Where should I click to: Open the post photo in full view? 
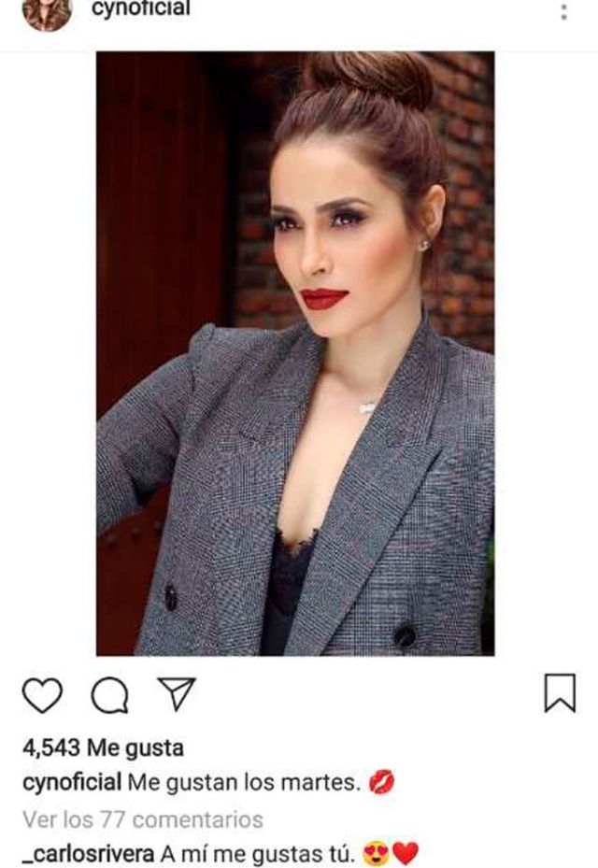(x=295, y=354)
